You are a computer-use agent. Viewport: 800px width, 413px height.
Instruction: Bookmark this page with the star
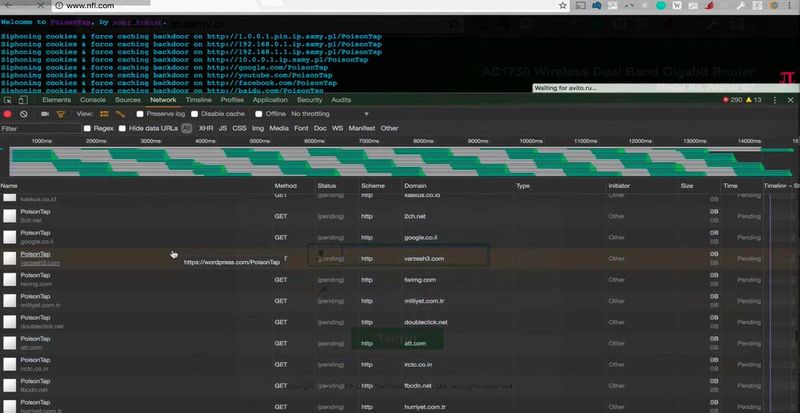coord(563,6)
